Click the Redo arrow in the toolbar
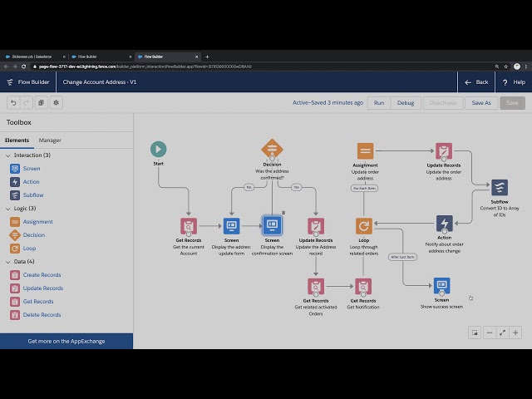This screenshot has height=399, width=532. pos(26,102)
